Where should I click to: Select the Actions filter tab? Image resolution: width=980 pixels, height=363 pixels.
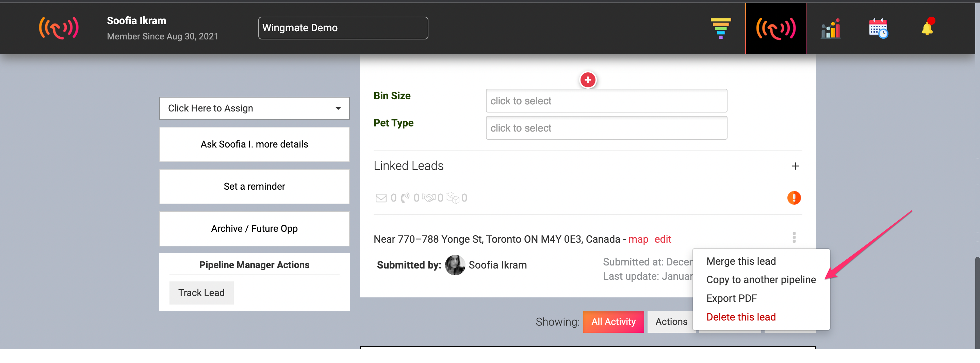pos(671,322)
